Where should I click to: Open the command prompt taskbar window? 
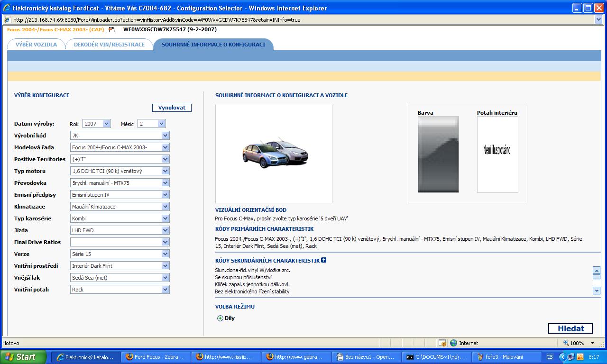pyautogui.click(x=436, y=357)
